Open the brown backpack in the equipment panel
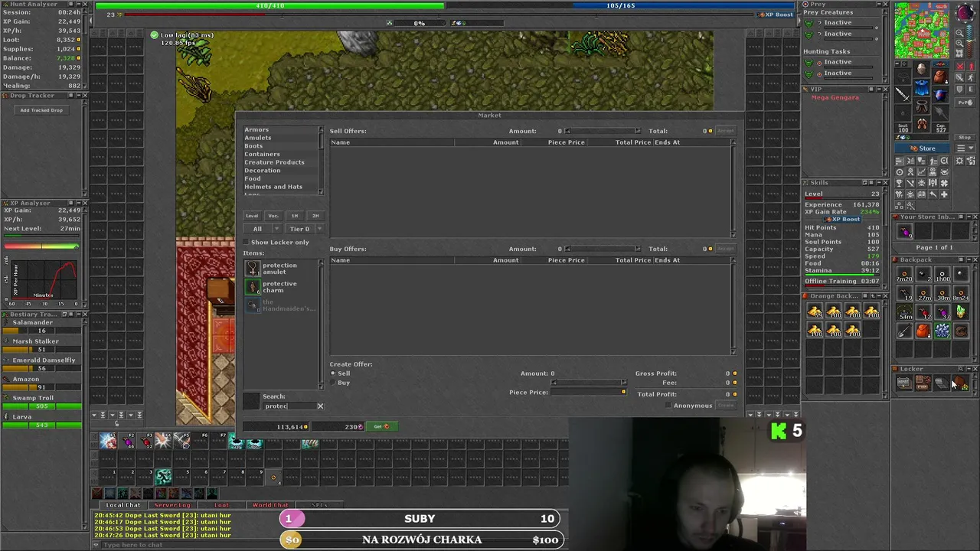This screenshot has height=551, width=980. (x=940, y=77)
